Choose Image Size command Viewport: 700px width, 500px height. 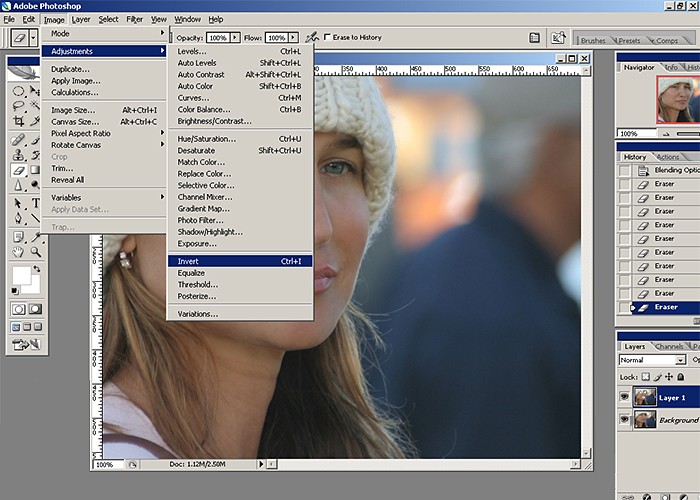point(104,110)
